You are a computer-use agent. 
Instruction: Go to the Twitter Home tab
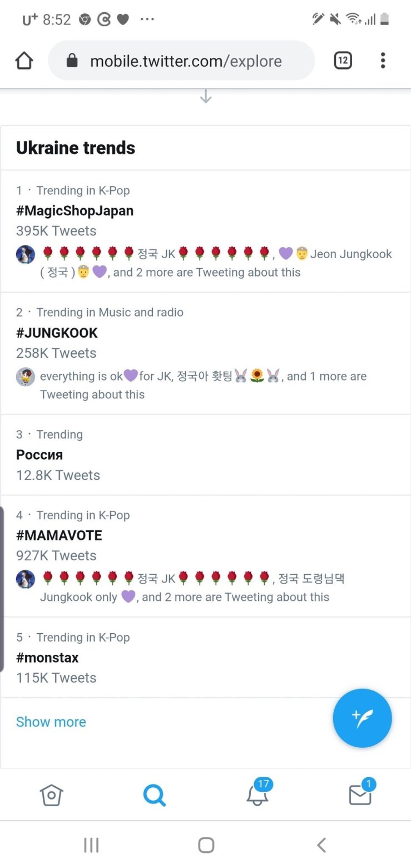(51, 795)
